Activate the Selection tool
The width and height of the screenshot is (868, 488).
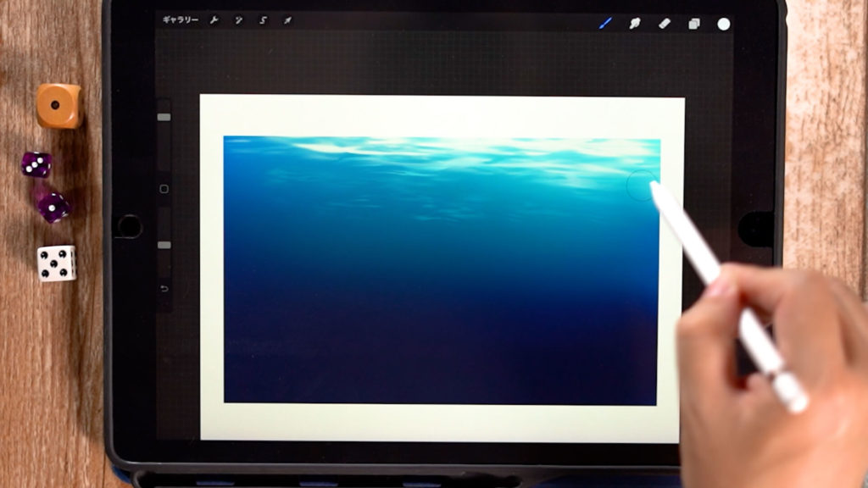click(x=263, y=20)
